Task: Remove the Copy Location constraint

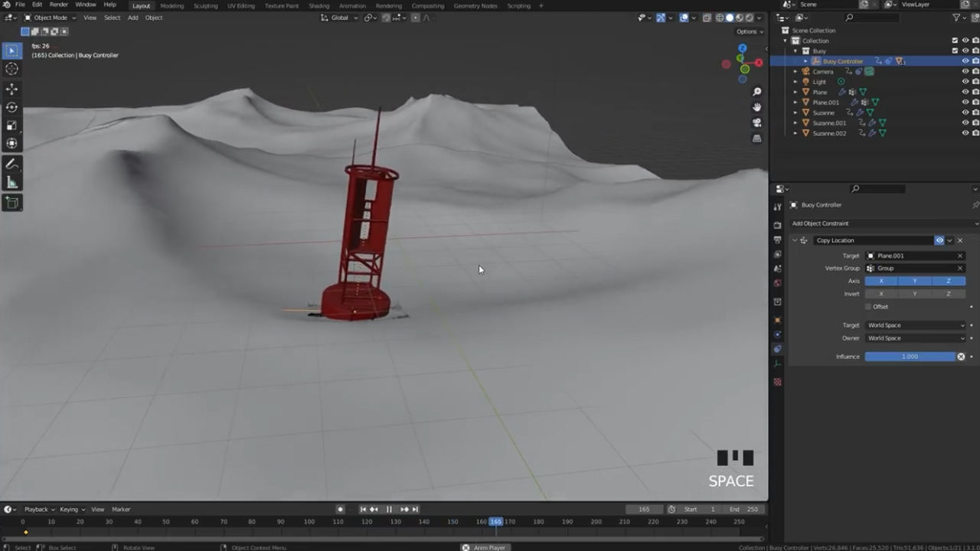Action: click(x=960, y=240)
